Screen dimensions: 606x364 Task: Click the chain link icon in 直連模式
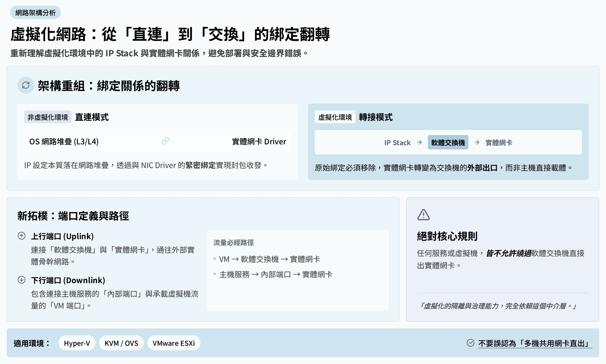click(165, 141)
